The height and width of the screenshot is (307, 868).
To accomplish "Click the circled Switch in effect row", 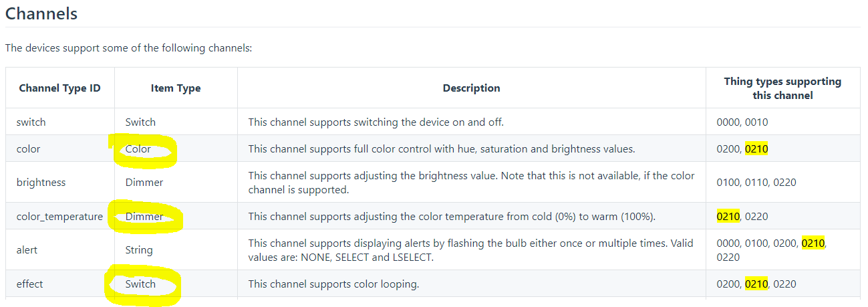I will pos(140,284).
